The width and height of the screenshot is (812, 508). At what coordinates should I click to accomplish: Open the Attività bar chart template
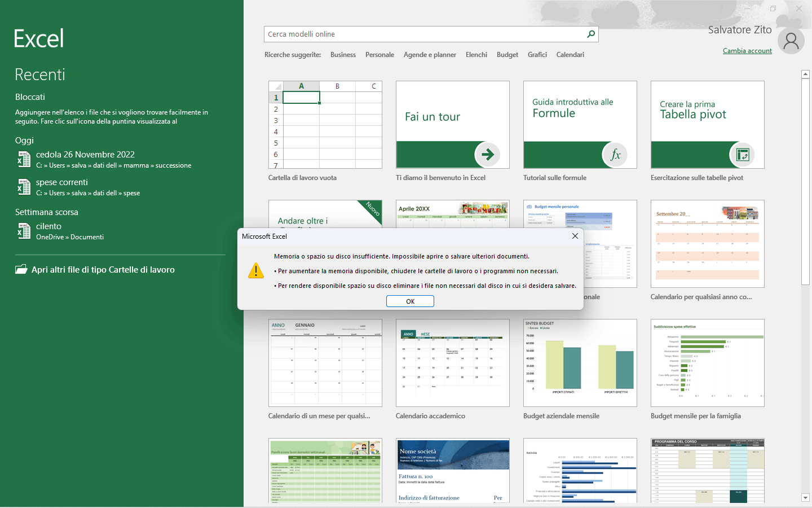click(x=580, y=471)
